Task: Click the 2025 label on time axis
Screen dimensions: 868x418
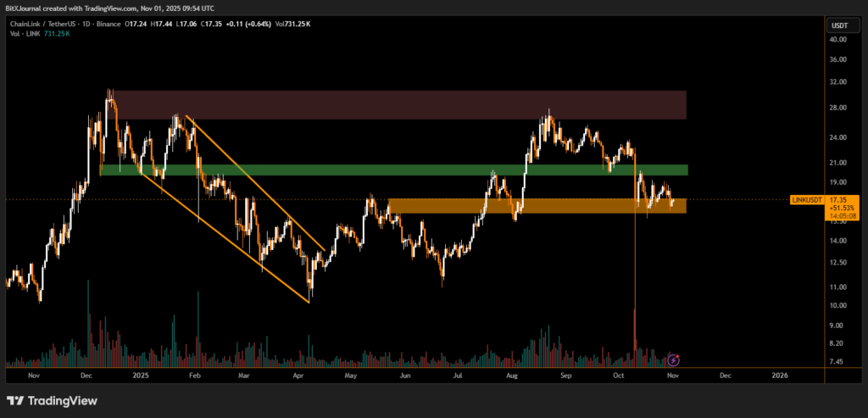Action: pos(140,374)
